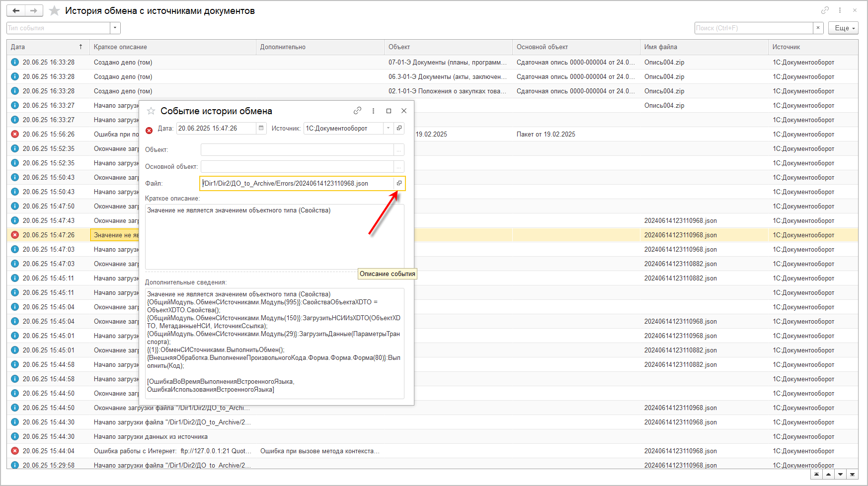
Task: Jump to the first row of the list
Action: (x=816, y=474)
